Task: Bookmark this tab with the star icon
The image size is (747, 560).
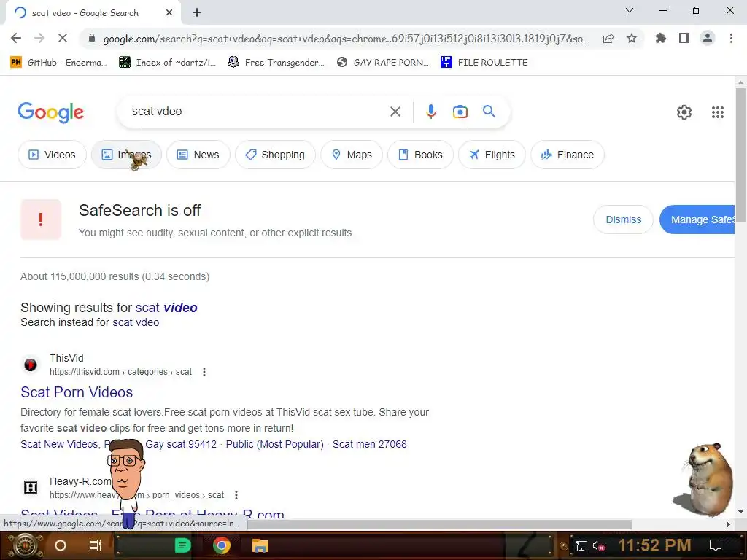Action: (x=632, y=38)
